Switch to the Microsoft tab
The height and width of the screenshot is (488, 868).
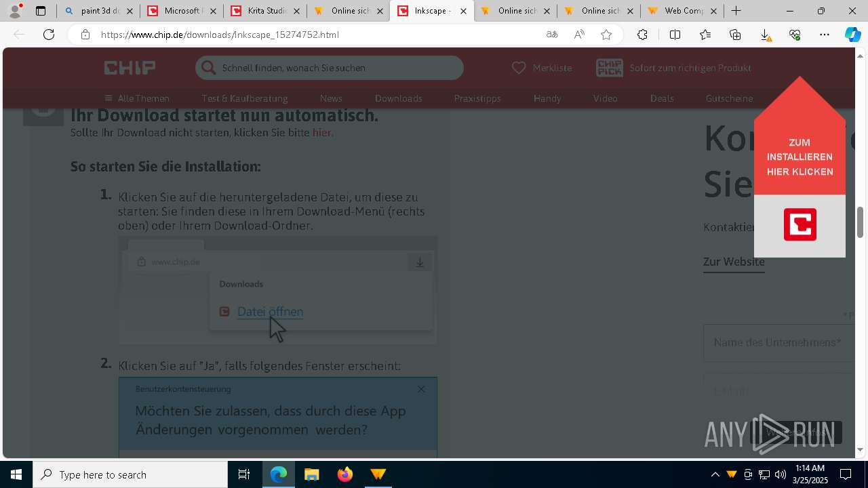click(182, 11)
